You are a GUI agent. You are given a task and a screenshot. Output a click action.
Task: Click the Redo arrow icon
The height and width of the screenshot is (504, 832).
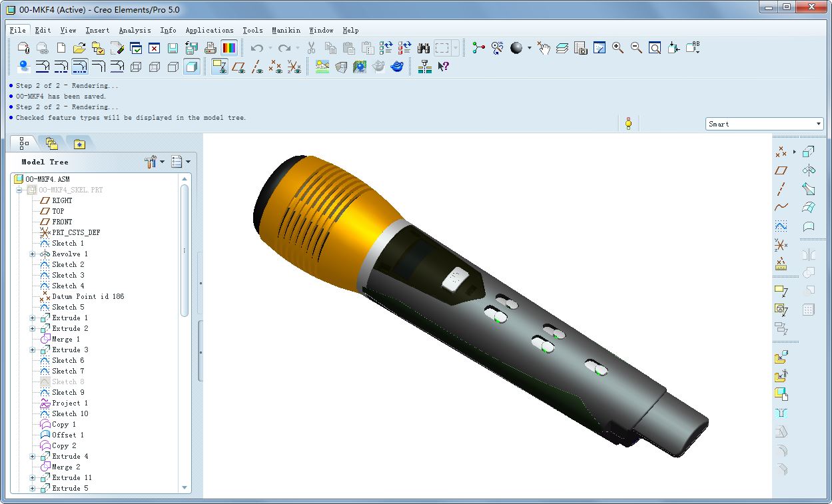(284, 48)
